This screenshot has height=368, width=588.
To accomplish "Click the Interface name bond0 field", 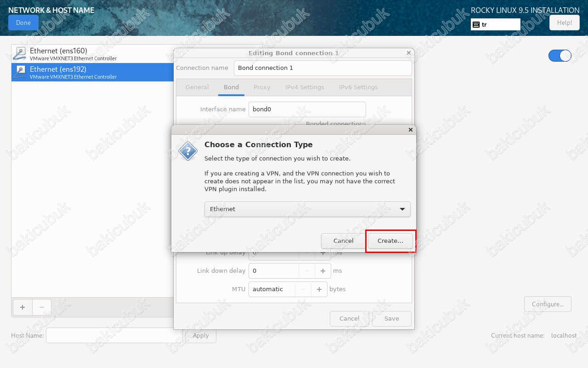I will (307, 109).
